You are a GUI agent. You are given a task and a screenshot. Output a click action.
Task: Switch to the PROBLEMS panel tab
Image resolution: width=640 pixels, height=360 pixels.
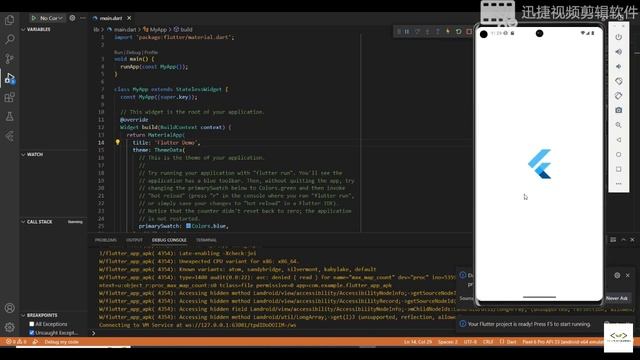(x=105, y=240)
